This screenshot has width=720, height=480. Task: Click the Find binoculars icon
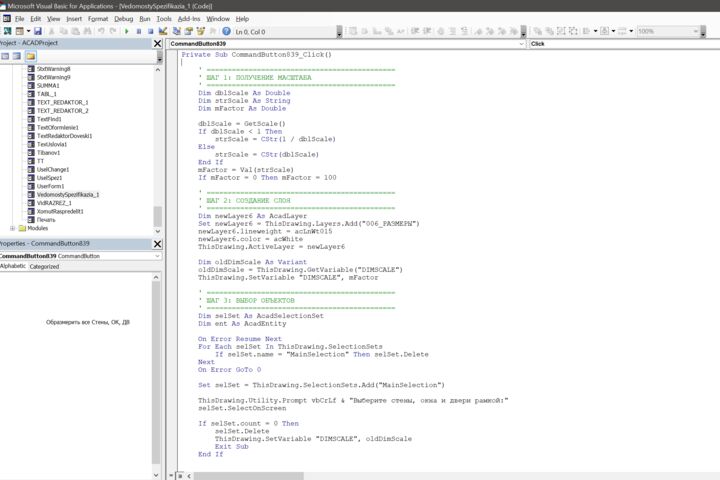(x=87, y=31)
